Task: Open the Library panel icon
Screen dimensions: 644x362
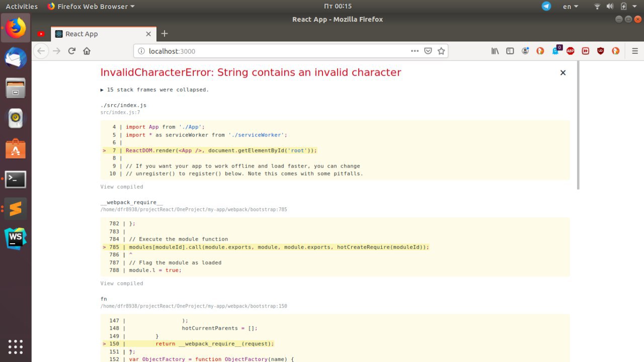Action: pos(495,51)
